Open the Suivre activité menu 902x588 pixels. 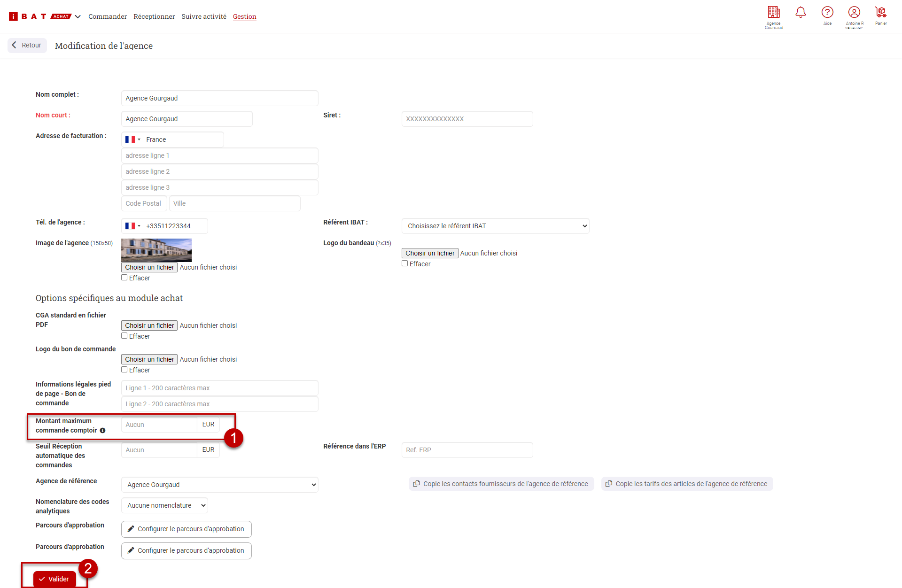pyautogui.click(x=204, y=16)
